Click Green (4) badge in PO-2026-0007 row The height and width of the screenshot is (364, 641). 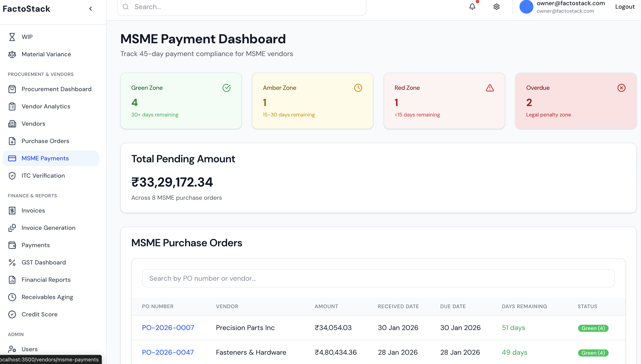(x=593, y=328)
